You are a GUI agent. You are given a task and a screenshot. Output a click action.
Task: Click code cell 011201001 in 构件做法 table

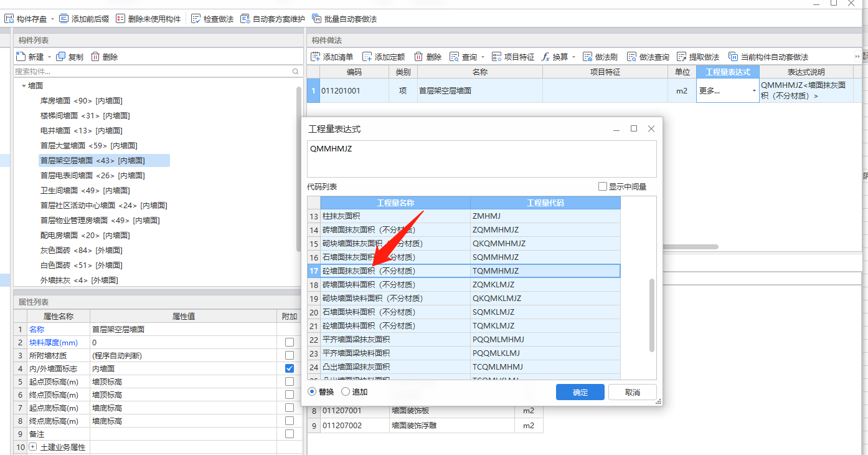pyautogui.click(x=354, y=90)
